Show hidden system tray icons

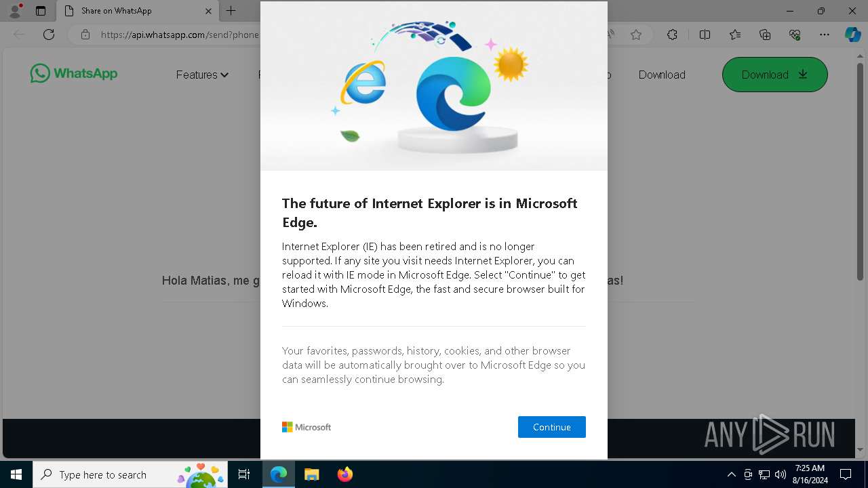732,474
